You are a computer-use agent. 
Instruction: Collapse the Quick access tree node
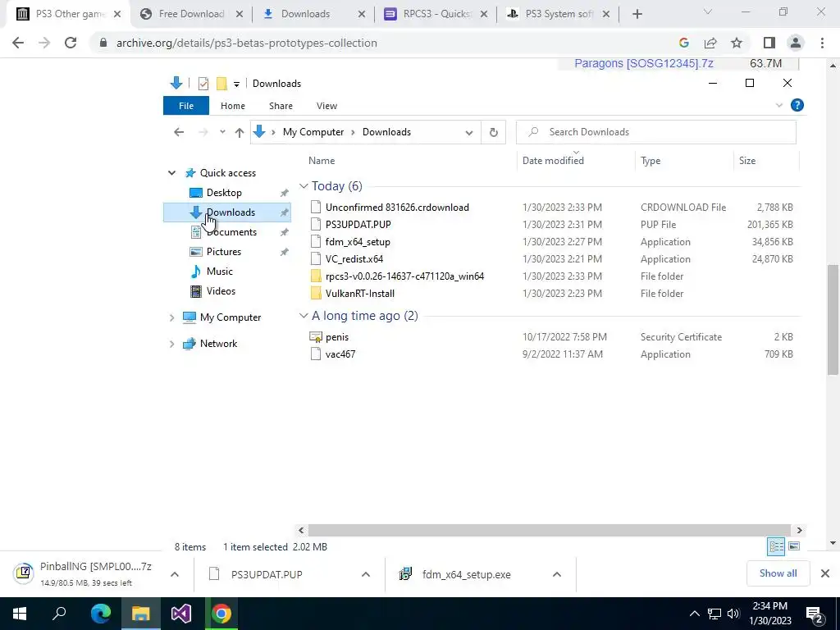pyautogui.click(x=171, y=173)
